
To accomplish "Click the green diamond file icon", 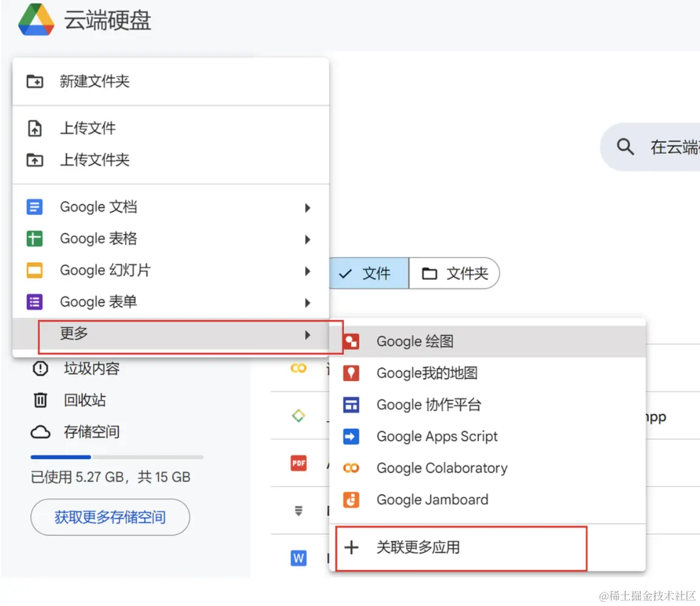I will point(299,416).
